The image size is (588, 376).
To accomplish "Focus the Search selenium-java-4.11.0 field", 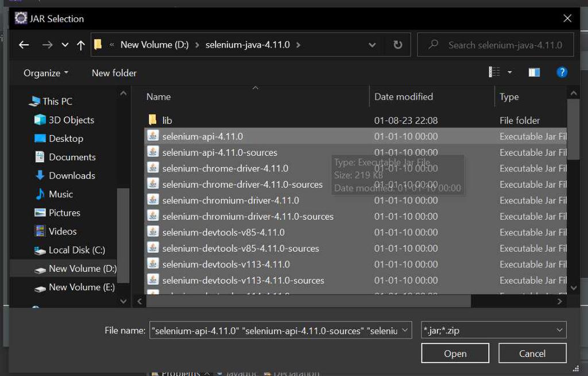I will coord(496,45).
